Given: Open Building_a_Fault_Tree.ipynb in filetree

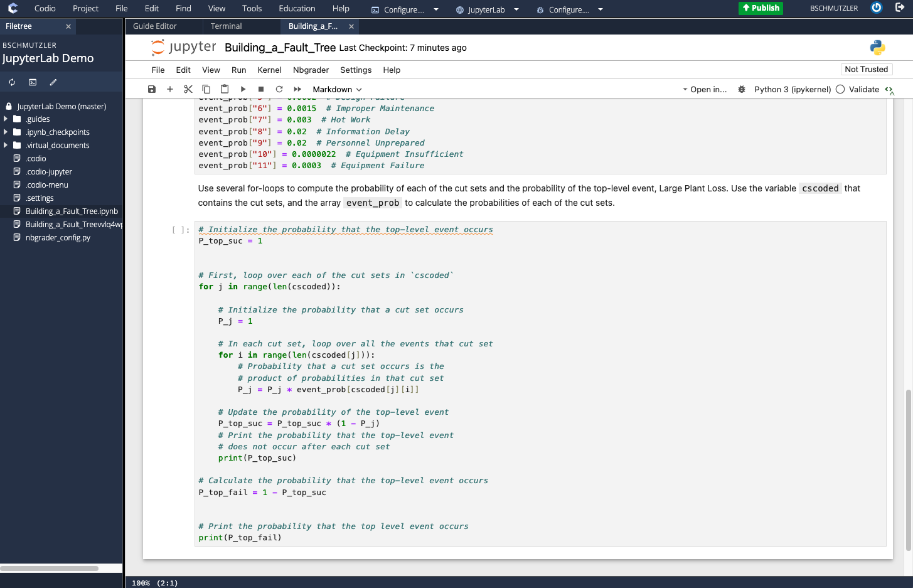Looking at the screenshot, I should click(72, 211).
